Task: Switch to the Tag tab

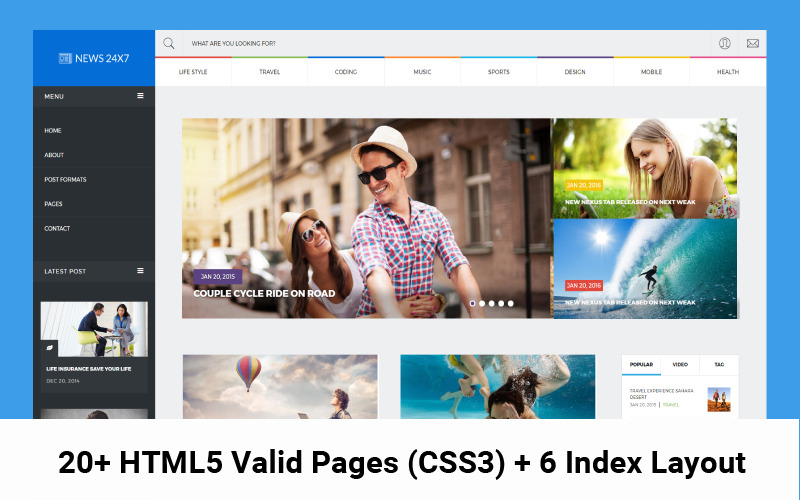Action: point(718,365)
